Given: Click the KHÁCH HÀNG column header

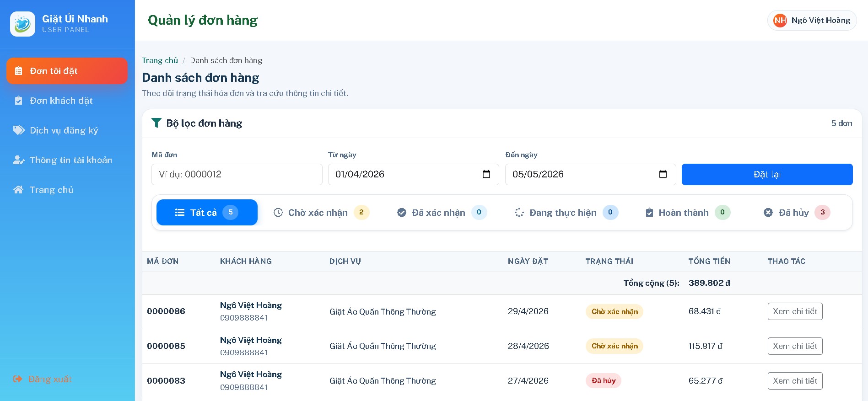Looking at the screenshot, I should 246,262.
